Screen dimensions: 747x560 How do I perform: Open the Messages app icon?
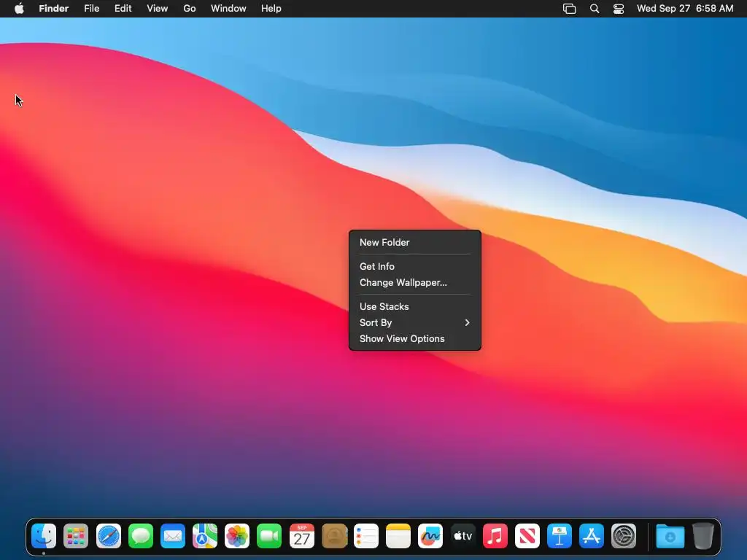[141, 536]
